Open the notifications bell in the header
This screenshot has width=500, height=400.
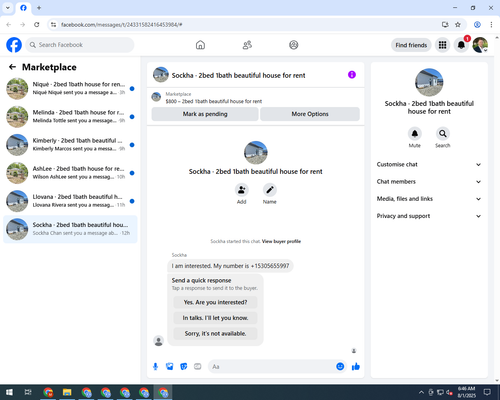(x=461, y=45)
